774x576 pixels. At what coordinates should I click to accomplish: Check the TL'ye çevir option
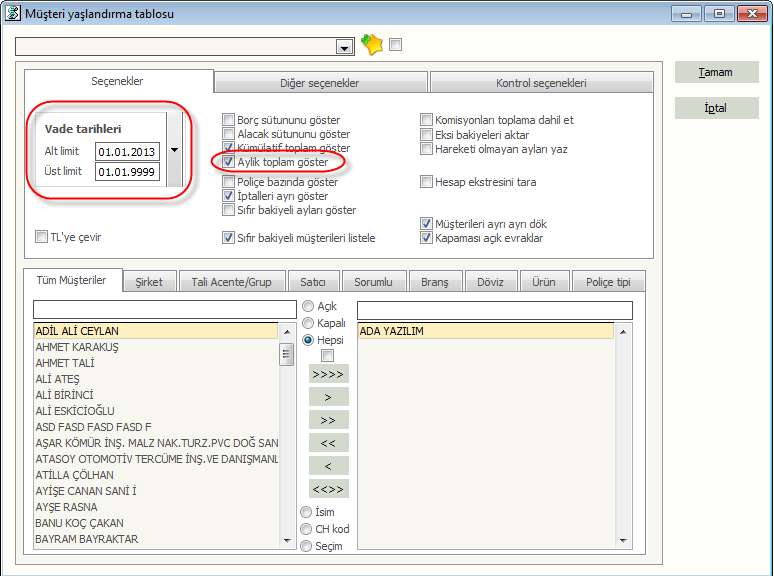click(42, 237)
